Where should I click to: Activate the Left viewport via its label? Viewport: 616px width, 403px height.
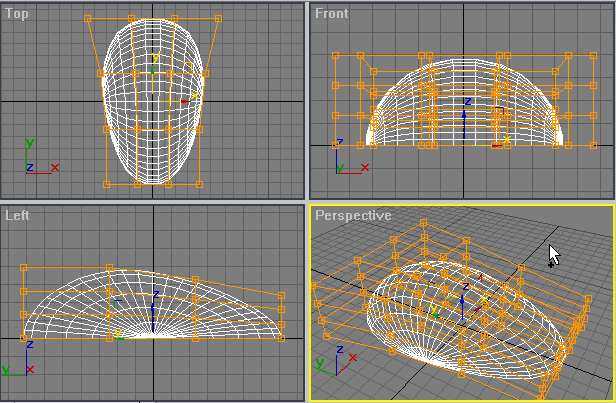[x=17, y=215]
